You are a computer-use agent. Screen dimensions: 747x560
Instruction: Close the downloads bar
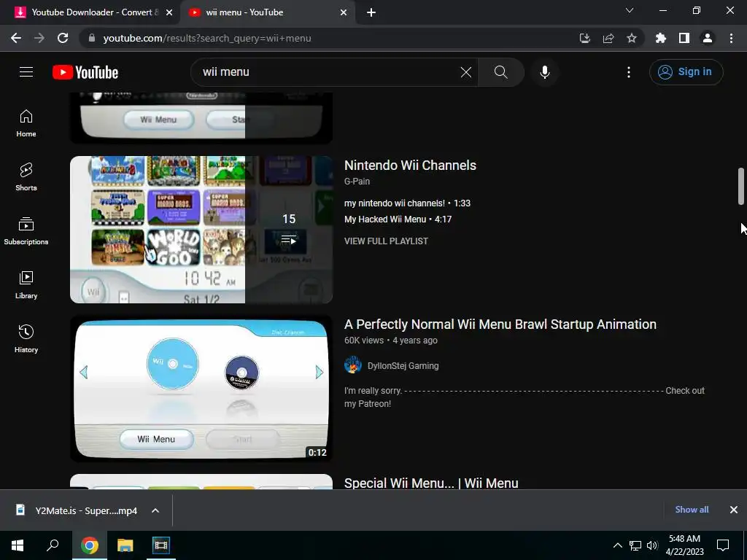point(734,510)
